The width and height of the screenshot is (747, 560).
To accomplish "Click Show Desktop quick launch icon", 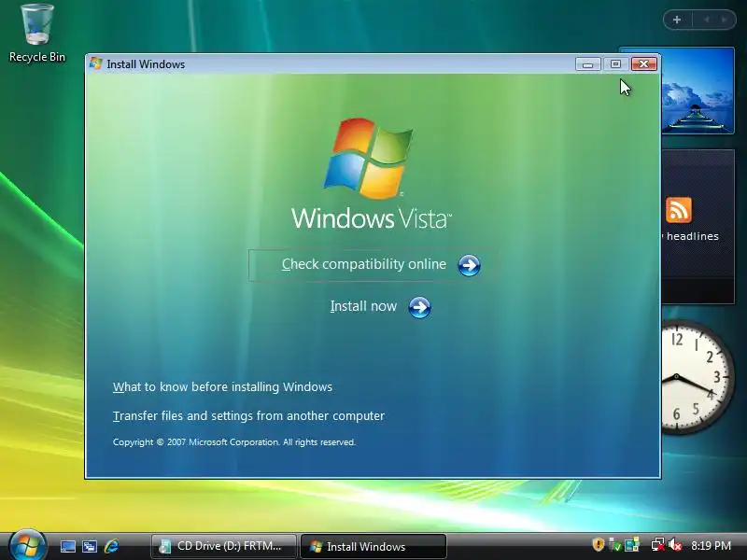I will pyautogui.click(x=67, y=546).
